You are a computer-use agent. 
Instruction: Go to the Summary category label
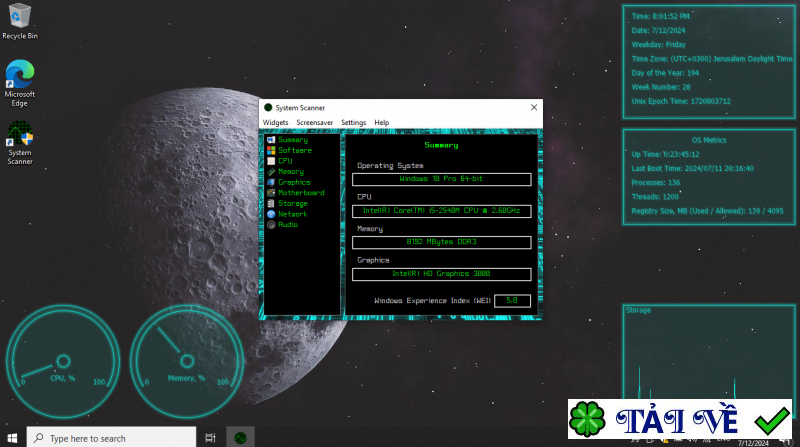click(293, 140)
